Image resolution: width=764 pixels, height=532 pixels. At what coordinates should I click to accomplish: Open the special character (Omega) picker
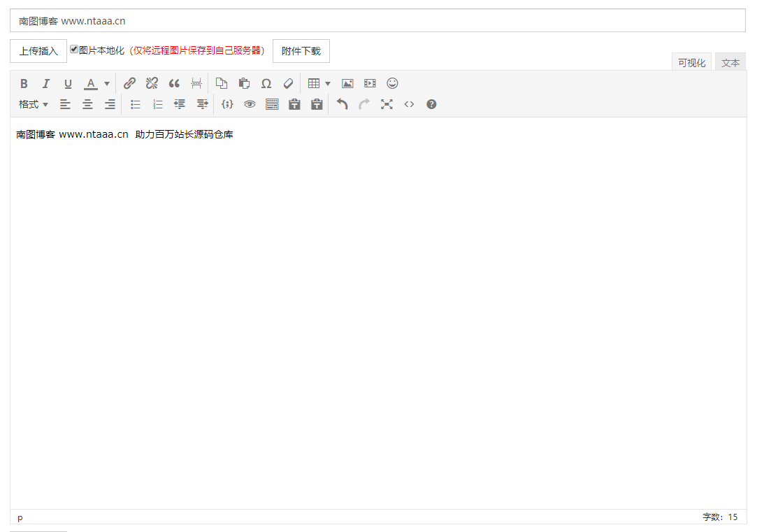point(266,83)
